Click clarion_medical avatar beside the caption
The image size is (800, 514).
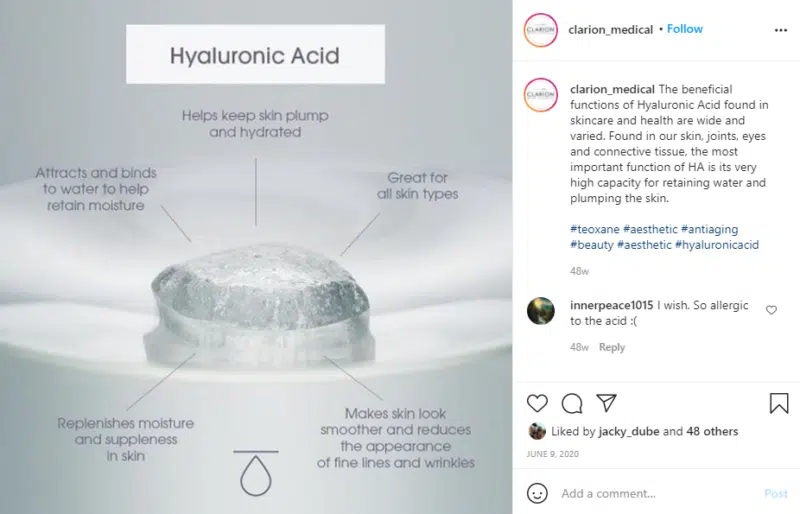[540, 95]
